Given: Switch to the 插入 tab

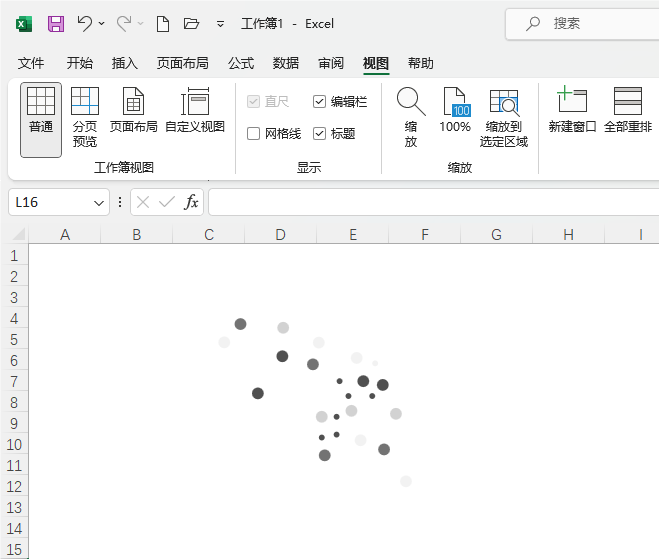Looking at the screenshot, I should [x=124, y=63].
